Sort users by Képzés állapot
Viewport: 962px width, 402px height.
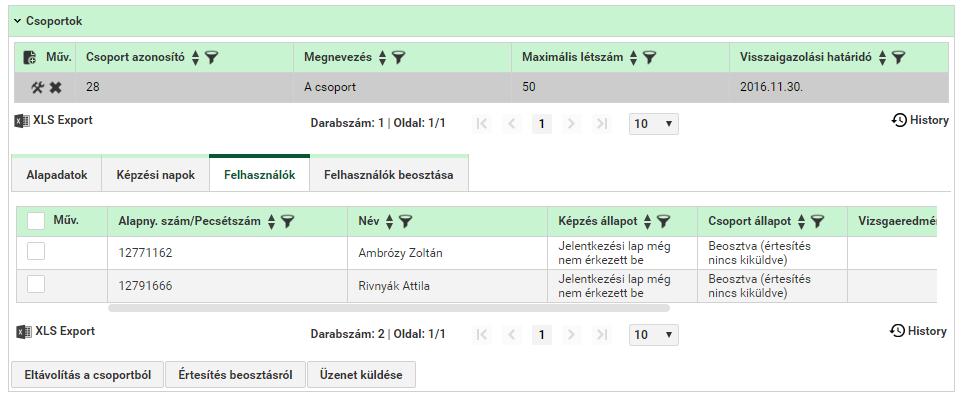[x=647, y=222]
